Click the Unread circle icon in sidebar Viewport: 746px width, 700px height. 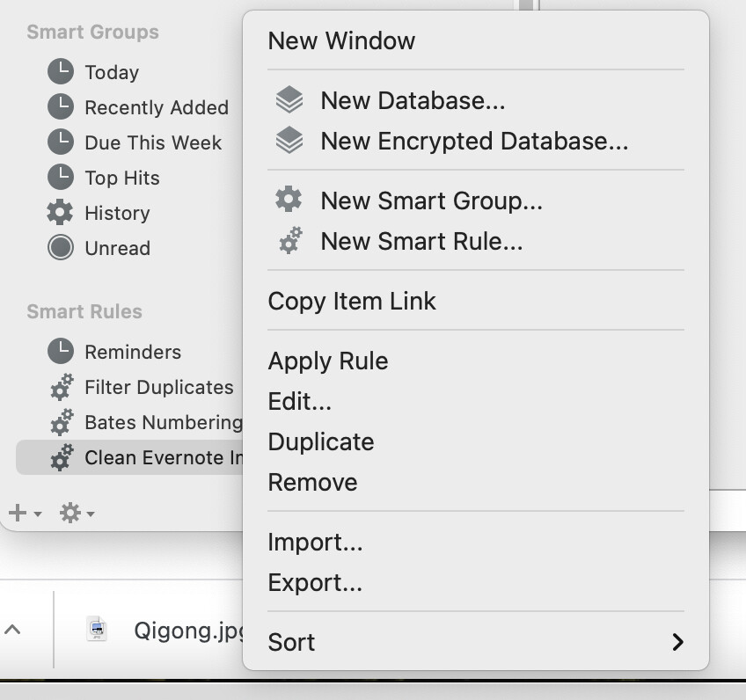[60, 248]
